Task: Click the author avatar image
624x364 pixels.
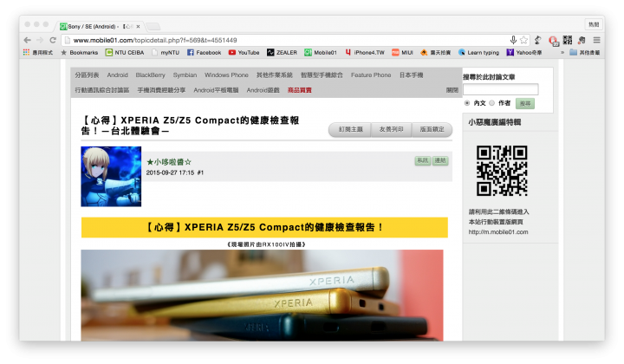Action: click(111, 176)
